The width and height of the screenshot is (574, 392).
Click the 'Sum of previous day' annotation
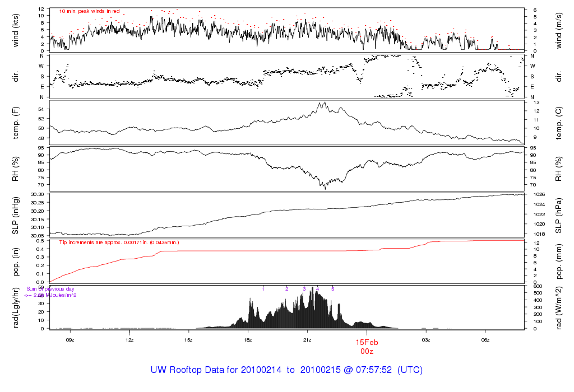pyautogui.click(x=50, y=289)
